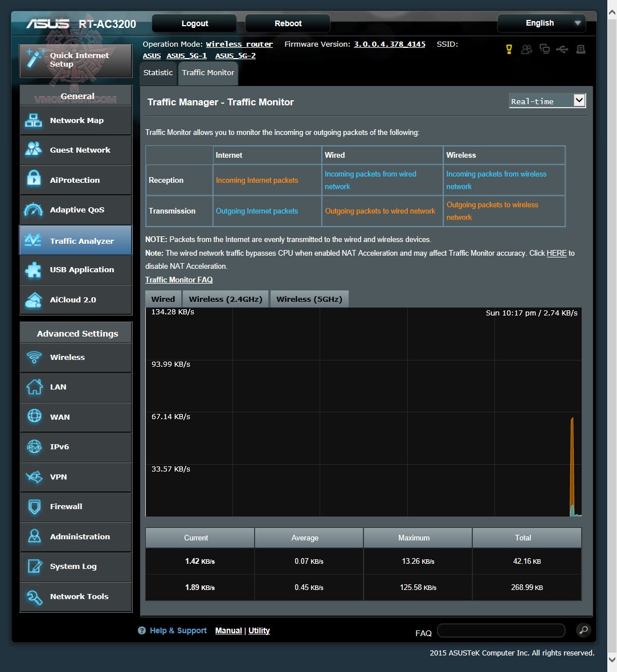This screenshot has height=672, width=617.
Task: Click the Firewall shield icon
Action: (x=34, y=507)
